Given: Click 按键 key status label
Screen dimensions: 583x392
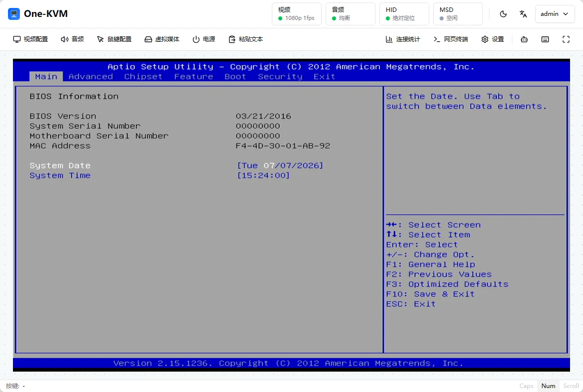Looking at the screenshot, I should [12, 386].
